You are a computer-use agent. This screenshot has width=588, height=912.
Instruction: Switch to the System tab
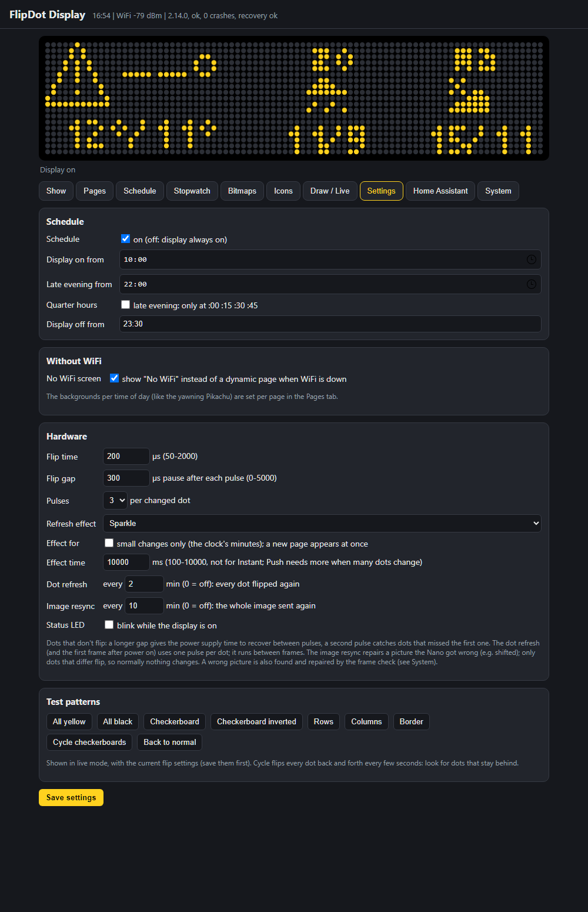point(498,191)
